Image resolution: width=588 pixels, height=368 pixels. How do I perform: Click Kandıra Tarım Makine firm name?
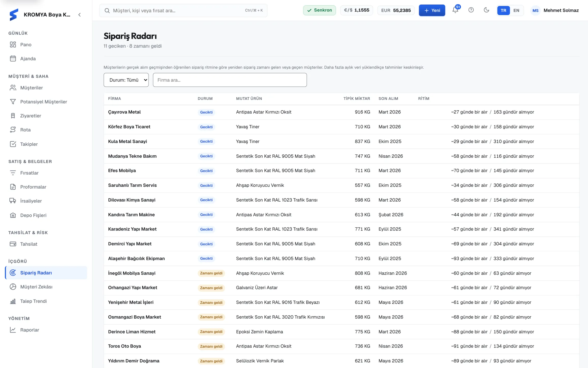point(131,215)
